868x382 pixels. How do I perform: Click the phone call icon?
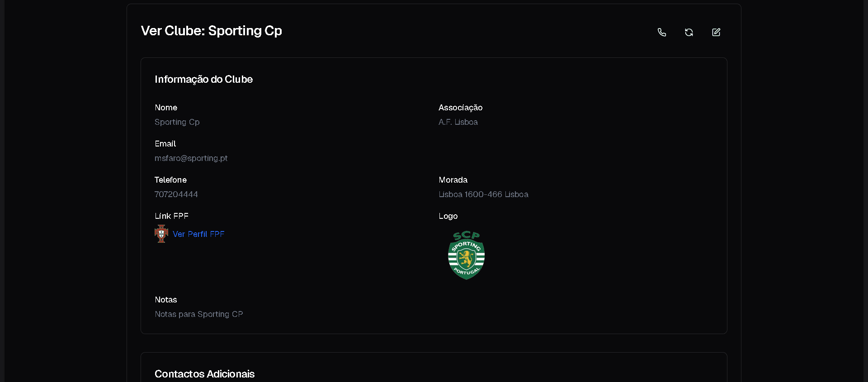click(x=662, y=32)
